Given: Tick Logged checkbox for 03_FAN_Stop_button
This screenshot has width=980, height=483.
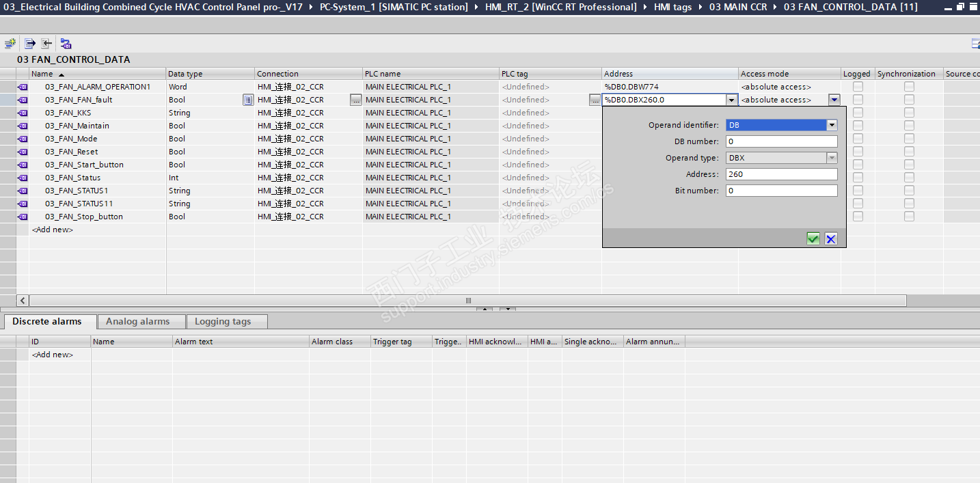Looking at the screenshot, I should pos(858,217).
